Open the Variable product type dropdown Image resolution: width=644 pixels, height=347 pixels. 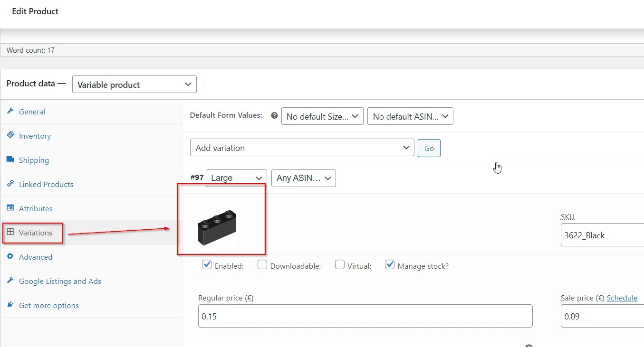(134, 84)
